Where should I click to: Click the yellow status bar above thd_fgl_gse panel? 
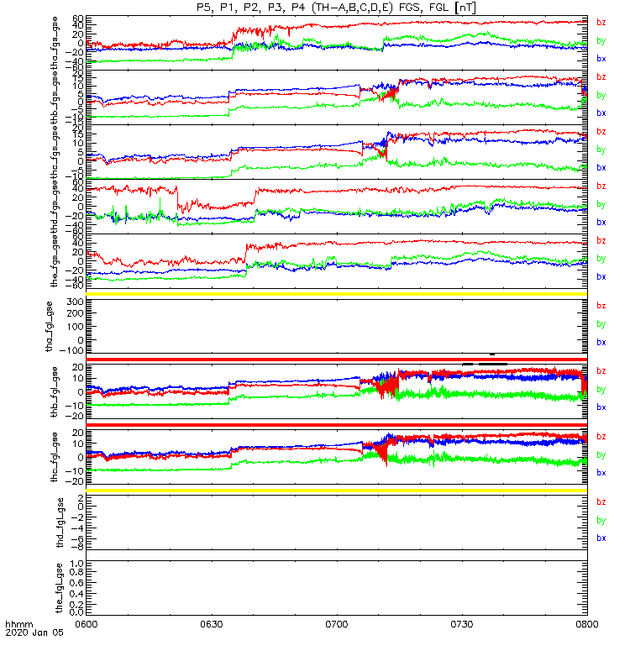pos(337,491)
